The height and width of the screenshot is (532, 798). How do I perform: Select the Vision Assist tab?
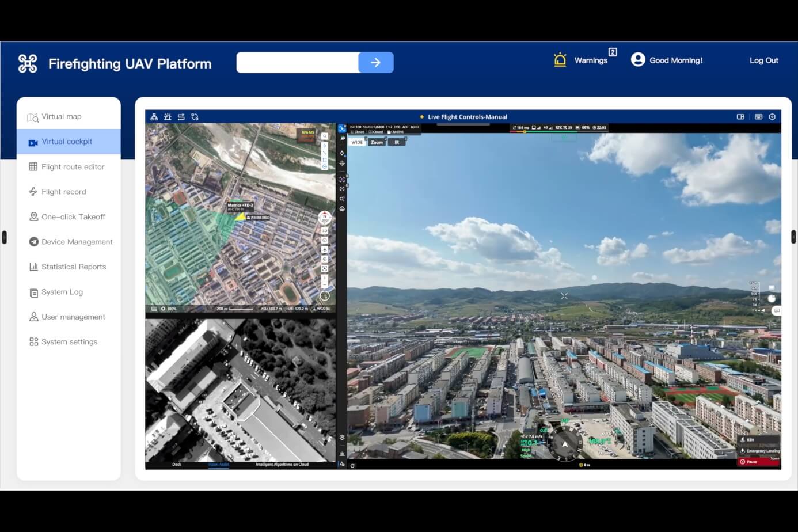coord(218,465)
